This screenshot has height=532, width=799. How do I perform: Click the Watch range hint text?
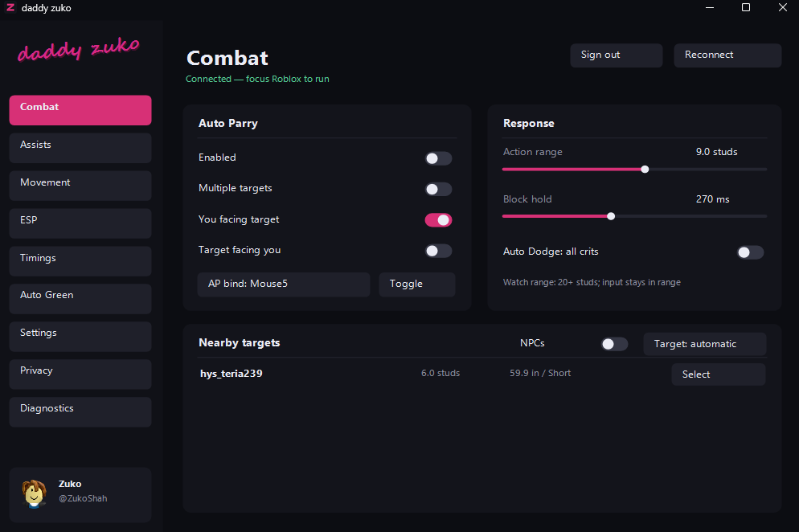[x=592, y=282]
